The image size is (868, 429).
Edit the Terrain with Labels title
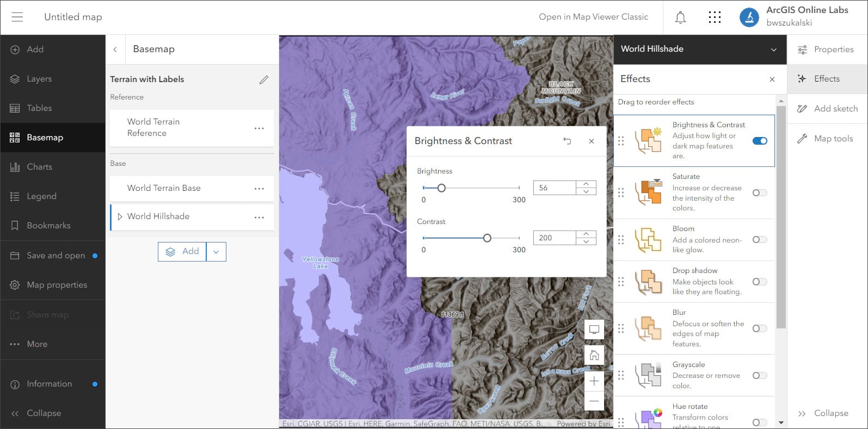coord(264,80)
